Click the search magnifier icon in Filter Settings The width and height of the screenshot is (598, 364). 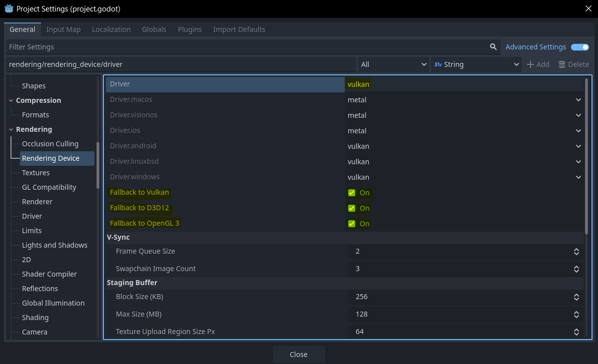coord(493,47)
